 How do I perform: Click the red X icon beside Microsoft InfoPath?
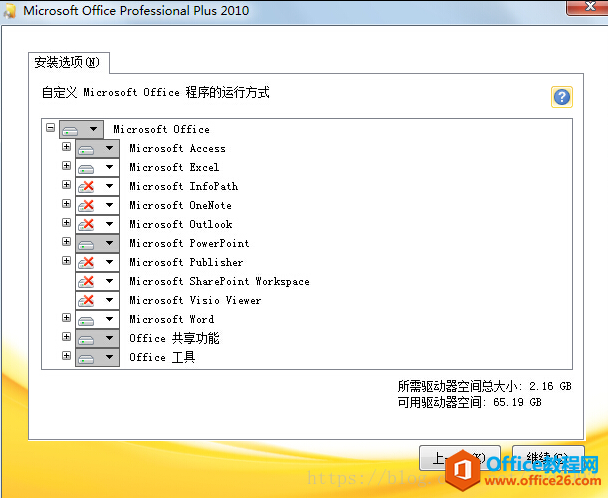click(x=86, y=187)
